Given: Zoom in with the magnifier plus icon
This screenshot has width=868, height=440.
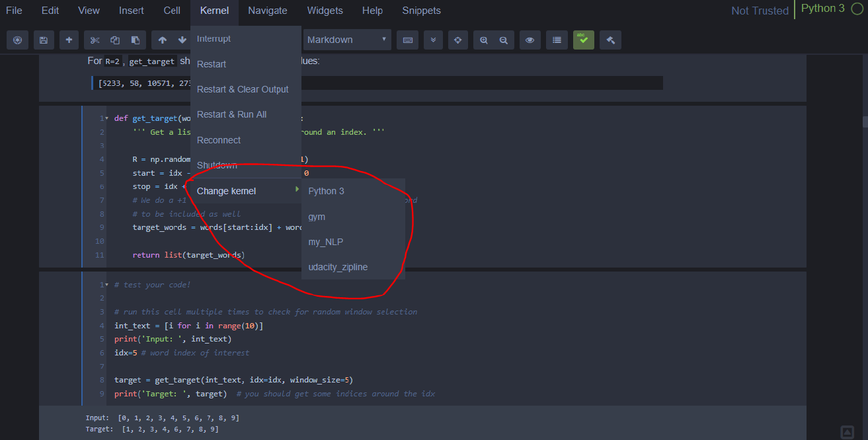Looking at the screenshot, I should click(x=484, y=40).
